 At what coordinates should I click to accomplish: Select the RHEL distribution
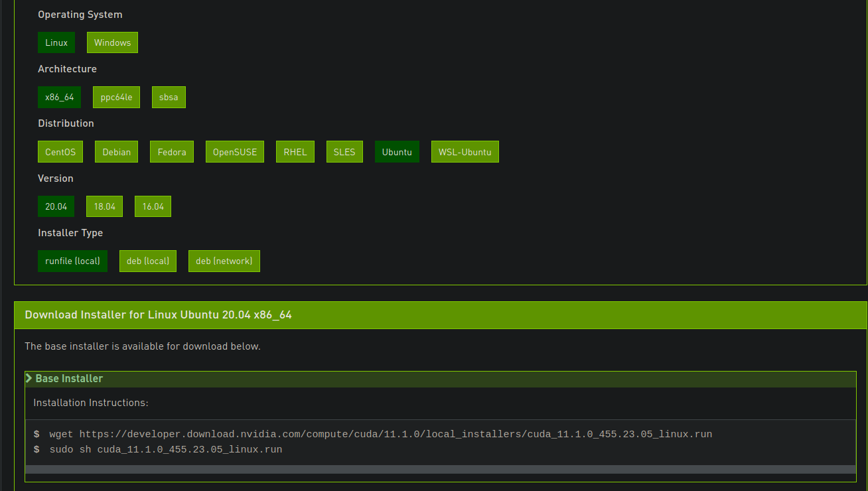click(295, 151)
